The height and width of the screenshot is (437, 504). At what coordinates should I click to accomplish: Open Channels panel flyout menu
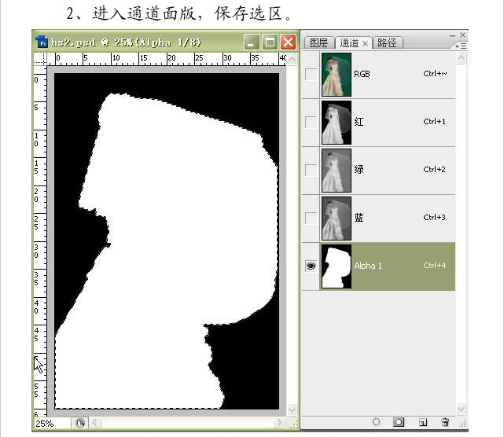click(461, 46)
